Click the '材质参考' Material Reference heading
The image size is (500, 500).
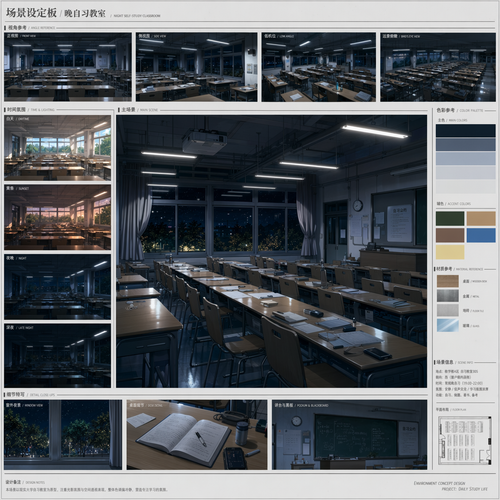(444, 269)
